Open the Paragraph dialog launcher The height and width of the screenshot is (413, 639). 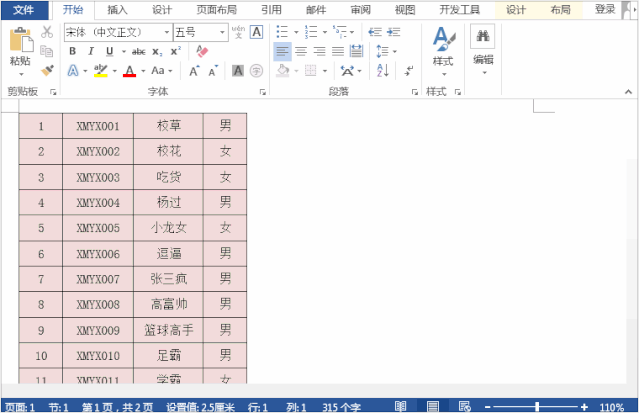click(414, 92)
